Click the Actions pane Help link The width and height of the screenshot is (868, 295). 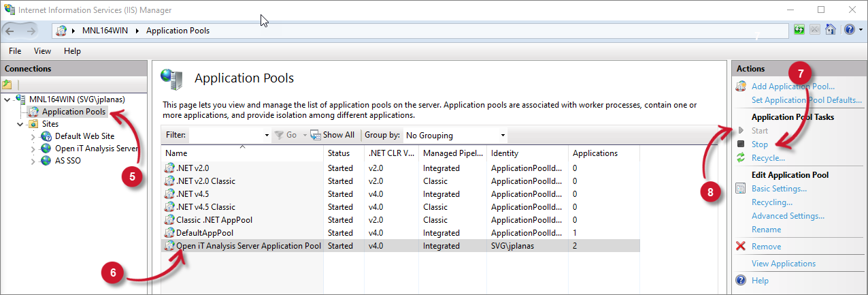[760, 281]
